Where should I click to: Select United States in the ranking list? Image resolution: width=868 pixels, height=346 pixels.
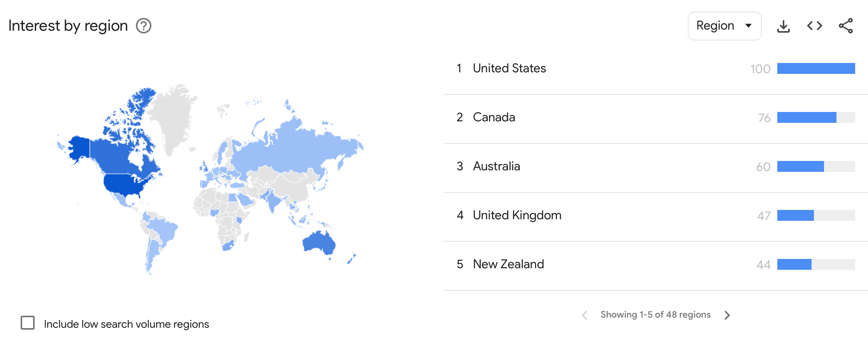509,68
